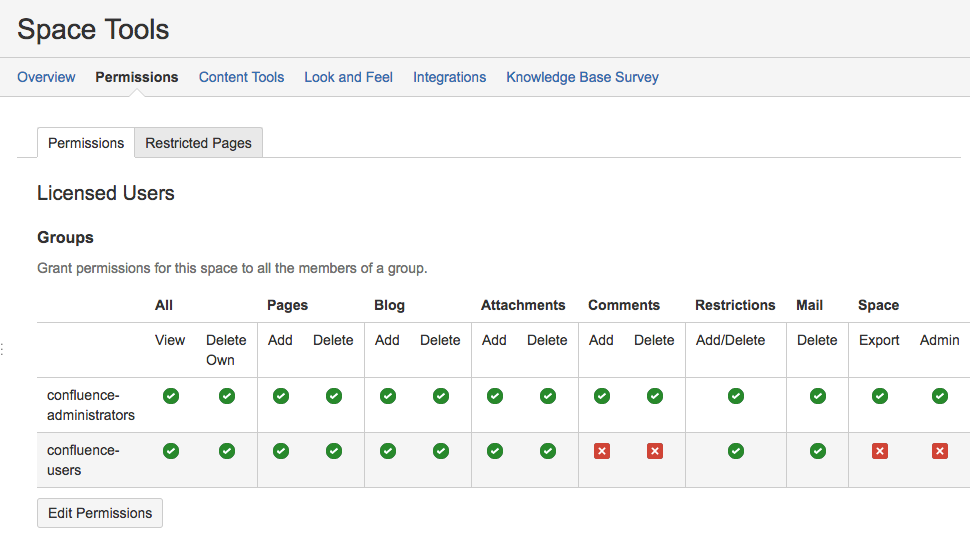Click the Pages column group header

(x=288, y=305)
